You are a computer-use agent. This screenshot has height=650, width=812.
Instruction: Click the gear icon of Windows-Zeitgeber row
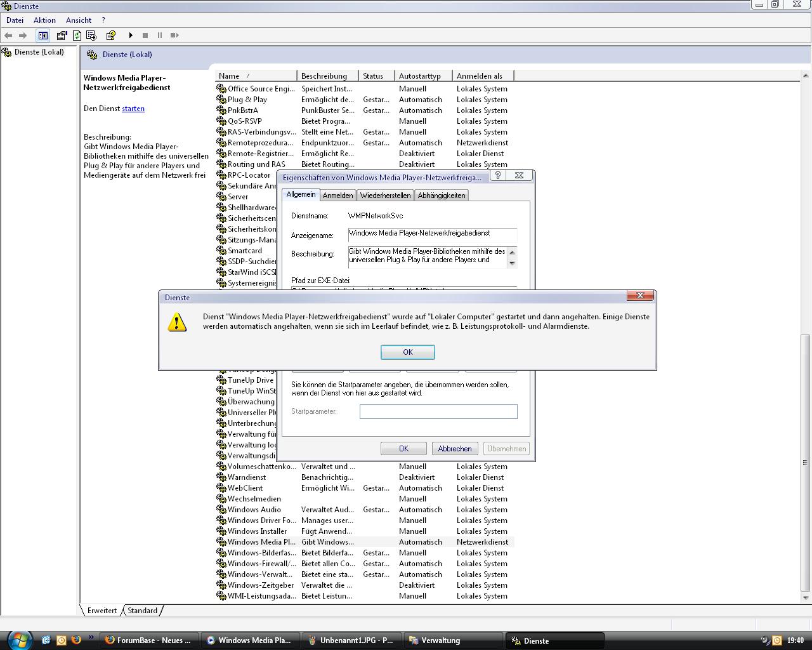coord(221,585)
